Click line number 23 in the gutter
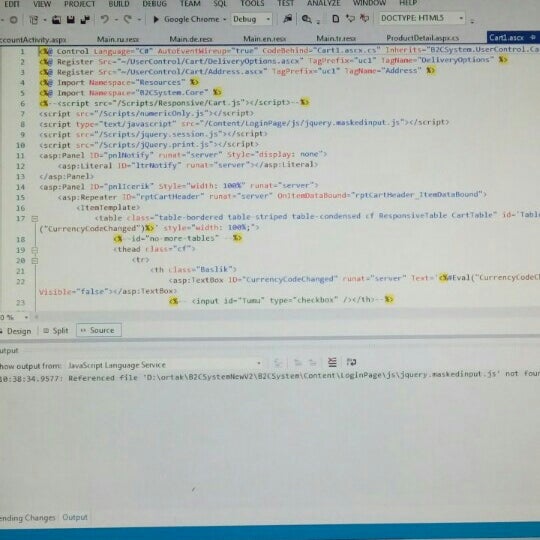 [x=20, y=302]
